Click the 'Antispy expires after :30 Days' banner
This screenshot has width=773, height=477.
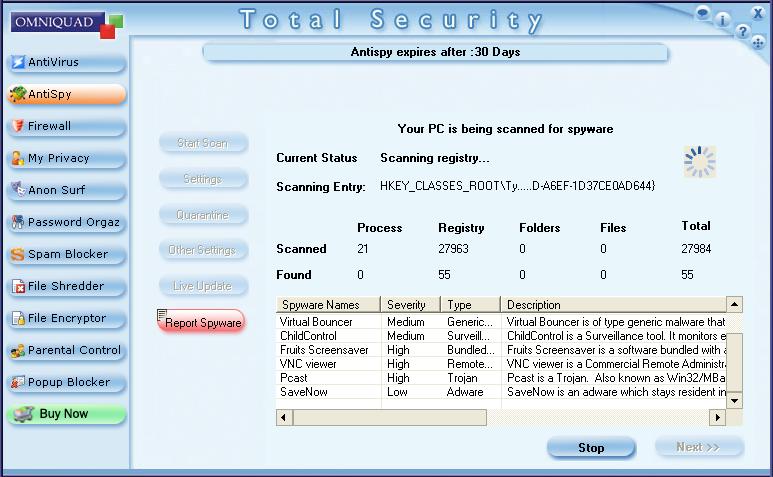(x=435, y=52)
